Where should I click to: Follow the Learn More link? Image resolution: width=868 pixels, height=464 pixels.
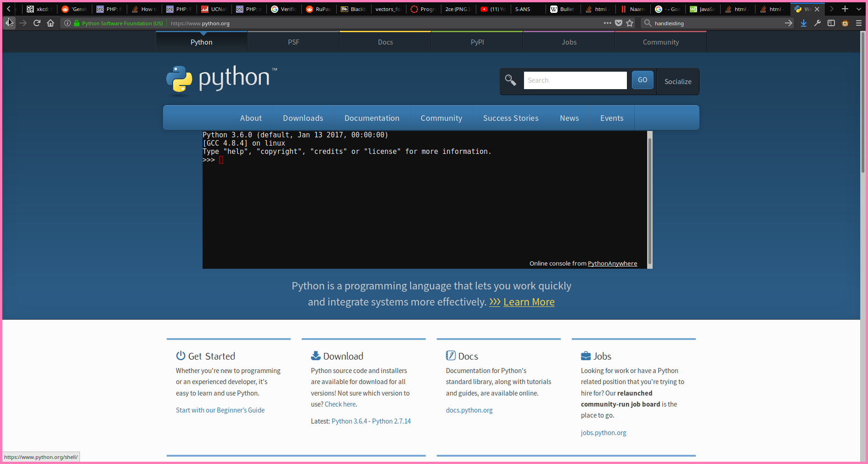[529, 302]
